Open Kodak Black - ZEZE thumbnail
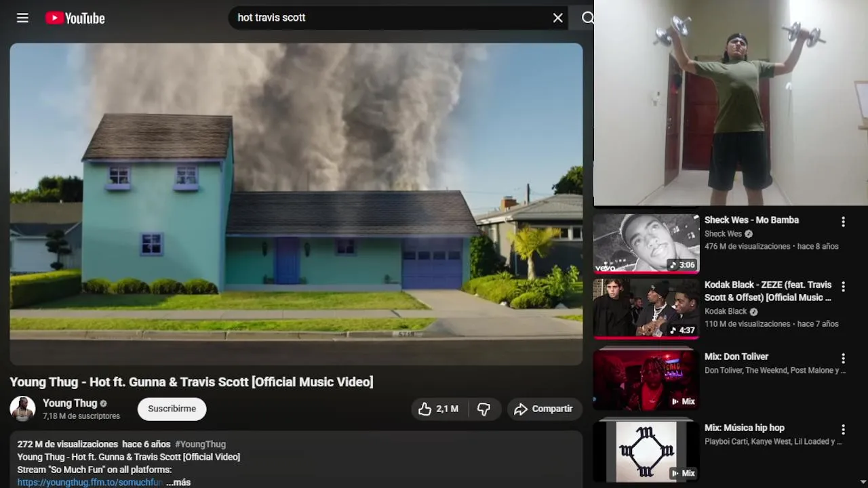Image resolution: width=868 pixels, height=488 pixels. pyautogui.click(x=646, y=308)
